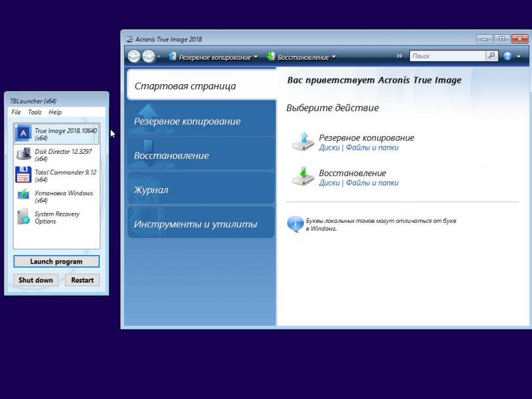Open Файлы и папки link under Резервное копирование

372,147
